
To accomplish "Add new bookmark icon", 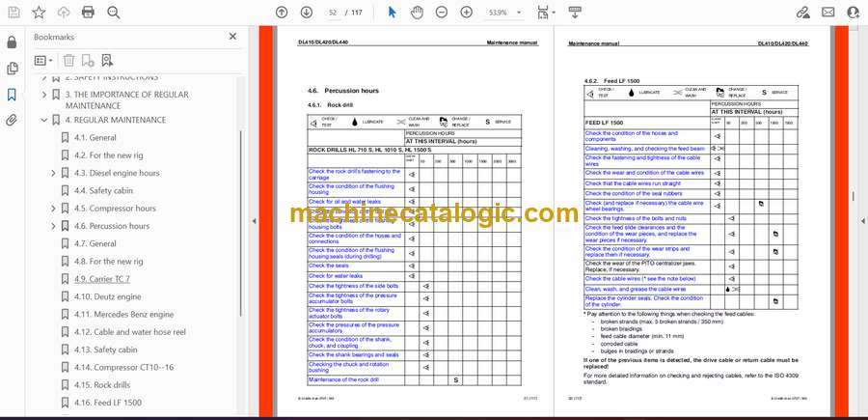I will point(88,61).
